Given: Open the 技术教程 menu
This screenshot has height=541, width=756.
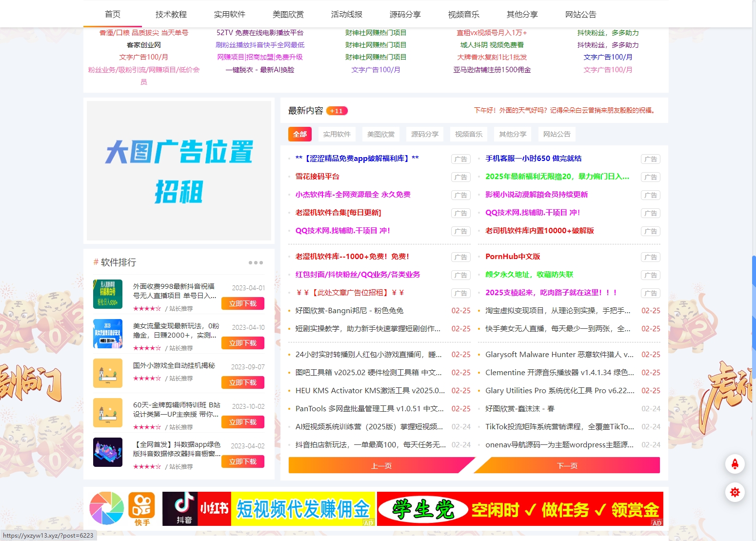Looking at the screenshot, I should point(171,14).
